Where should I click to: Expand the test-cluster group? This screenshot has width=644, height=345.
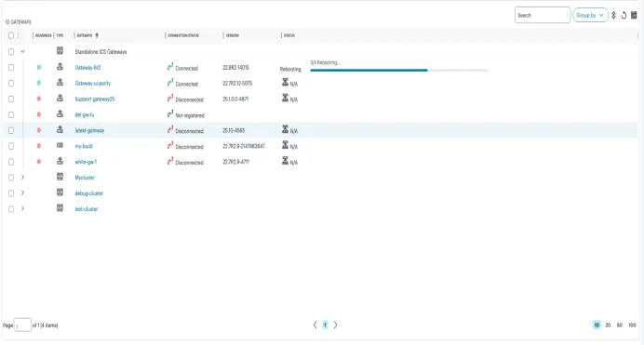(22, 208)
